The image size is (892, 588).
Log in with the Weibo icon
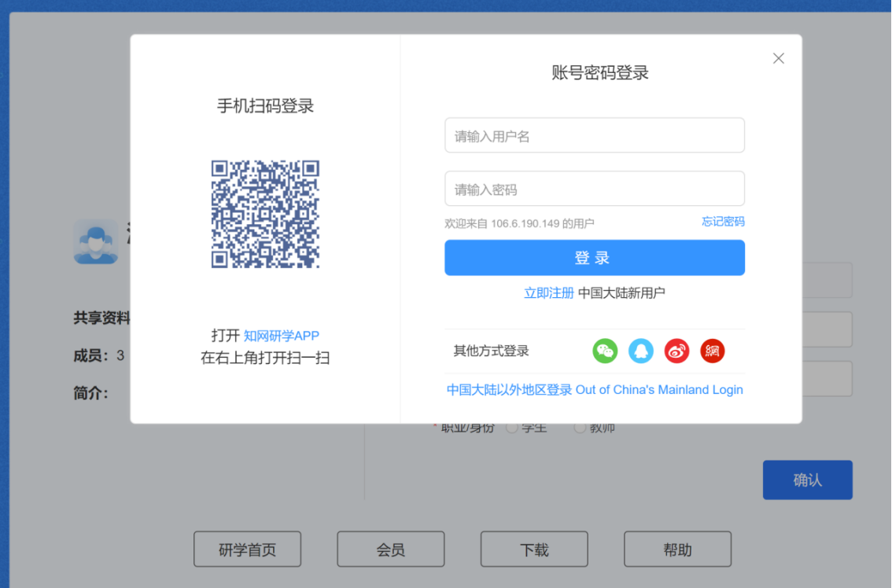click(x=676, y=351)
